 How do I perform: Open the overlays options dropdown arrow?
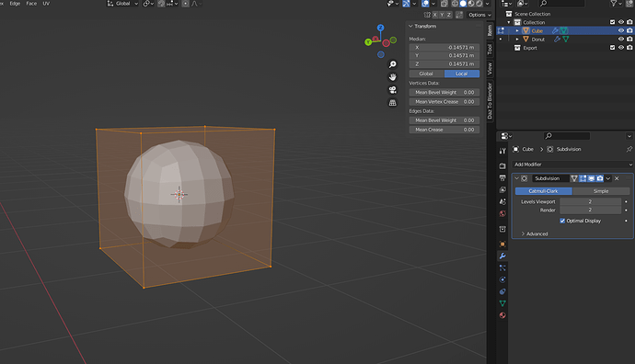coord(433,4)
